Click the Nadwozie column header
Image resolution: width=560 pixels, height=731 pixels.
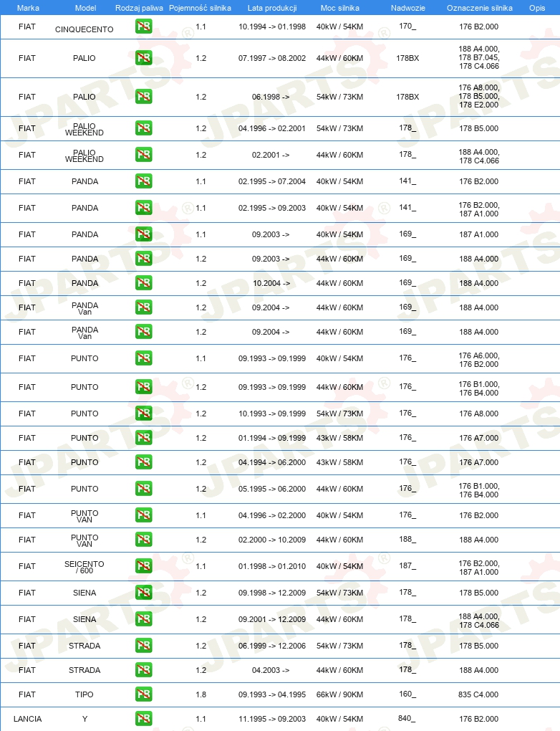[408, 8]
